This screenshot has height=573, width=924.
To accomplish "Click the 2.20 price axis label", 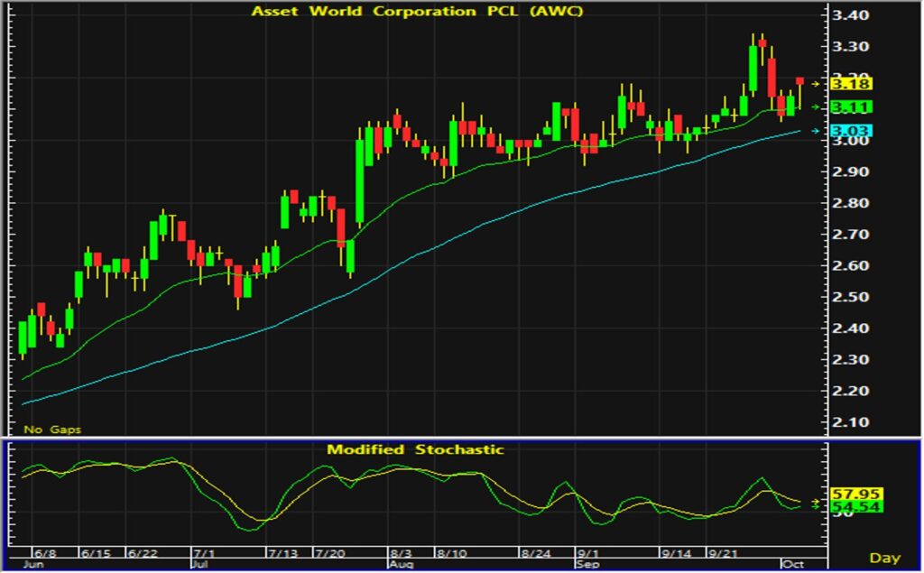I will point(849,391).
